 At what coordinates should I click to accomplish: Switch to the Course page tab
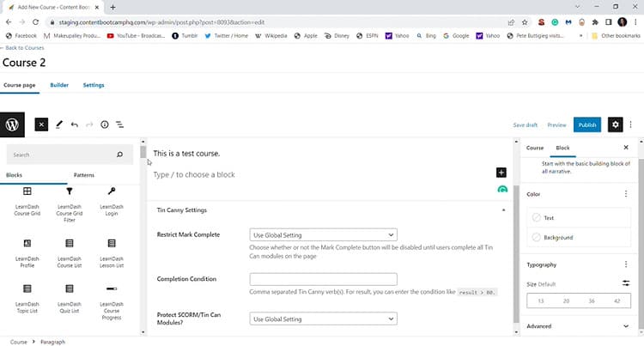[19, 85]
